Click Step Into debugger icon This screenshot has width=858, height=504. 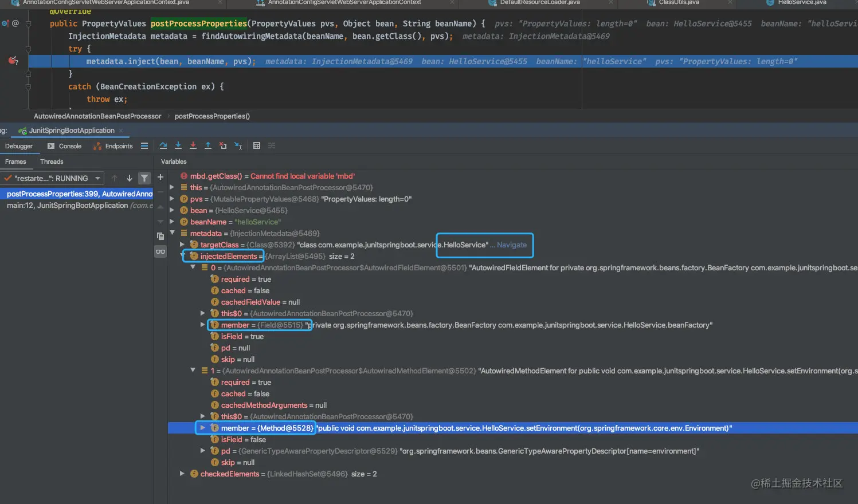(x=178, y=145)
